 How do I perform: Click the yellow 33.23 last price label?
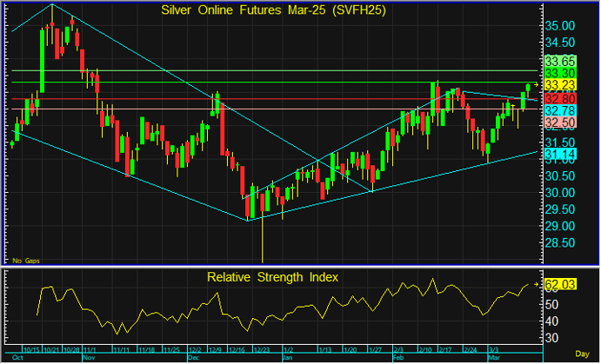click(559, 85)
